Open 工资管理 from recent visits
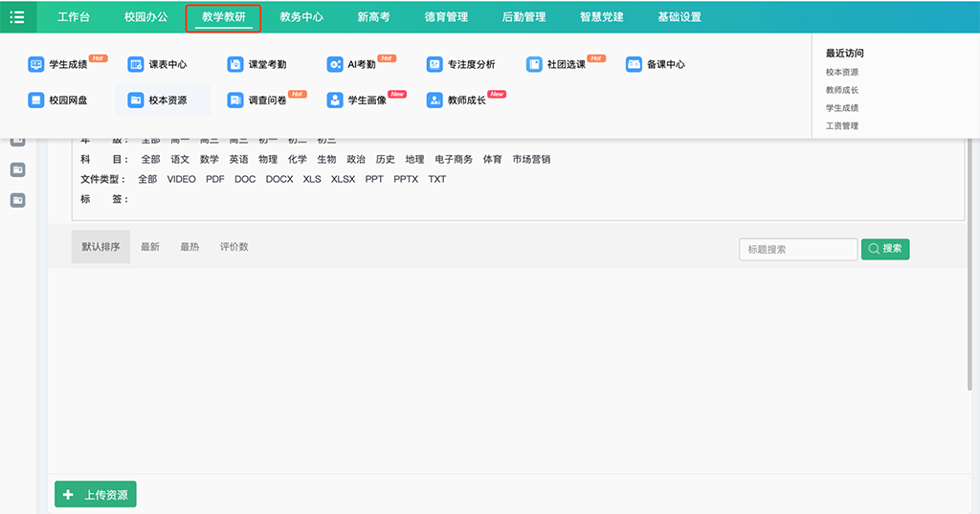980x514 pixels. [842, 125]
